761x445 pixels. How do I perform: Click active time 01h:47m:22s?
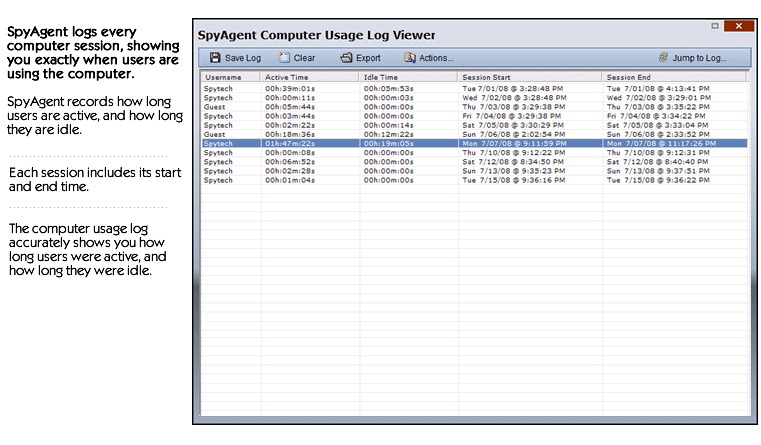(x=290, y=144)
